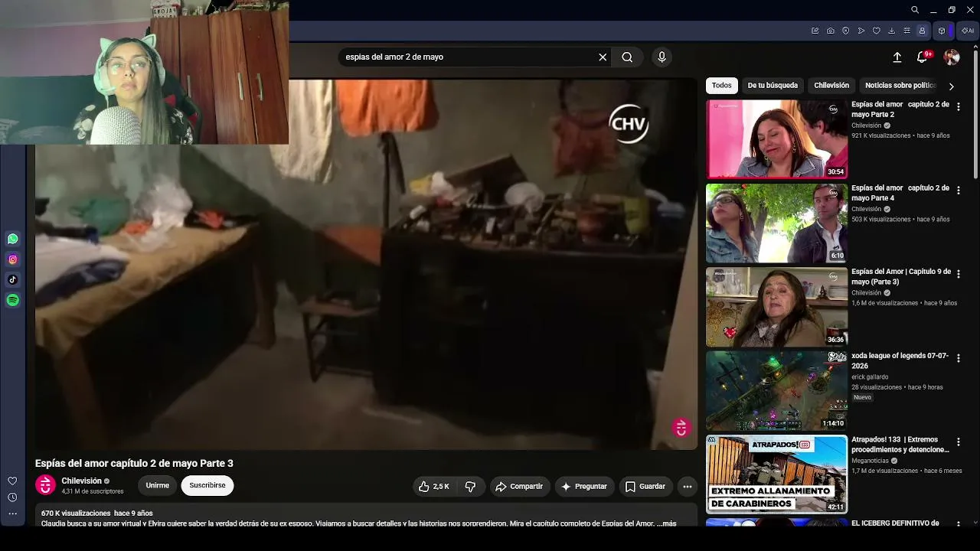Click the YouTube create upload icon
The height and width of the screenshot is (551, 980).
point(897,57)
